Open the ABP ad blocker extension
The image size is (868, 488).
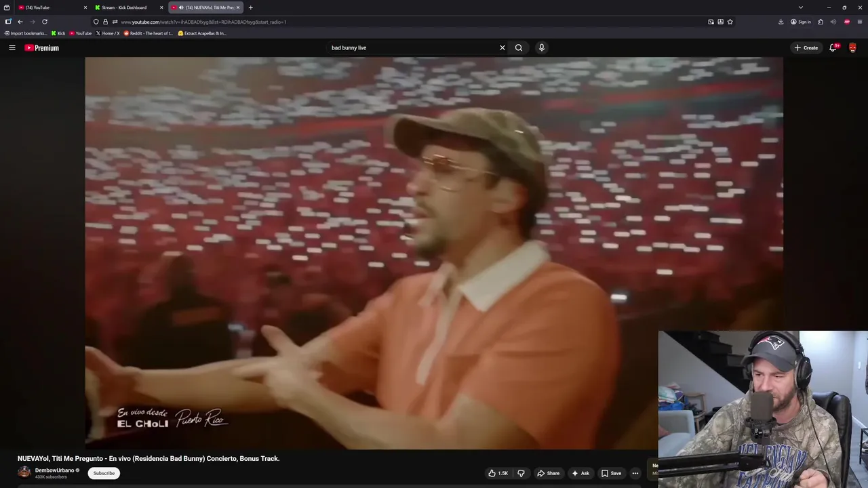tap(847, 22)
